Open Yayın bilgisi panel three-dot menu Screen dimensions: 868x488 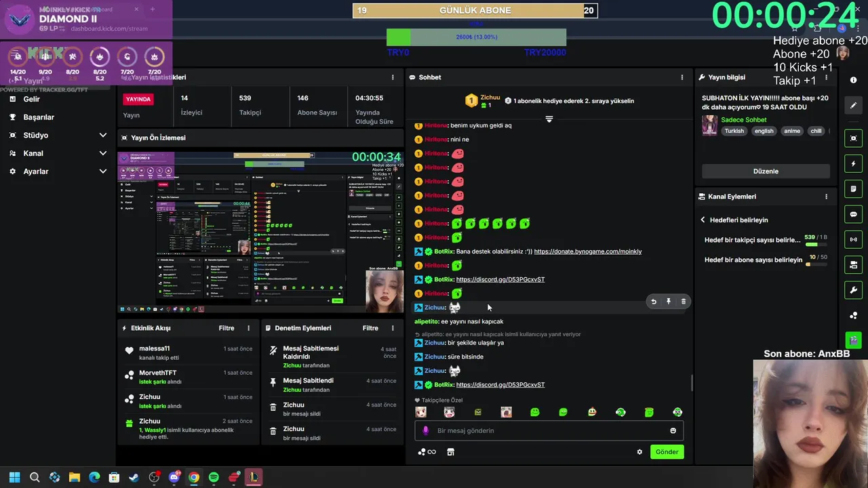click(x=826, y=77)
